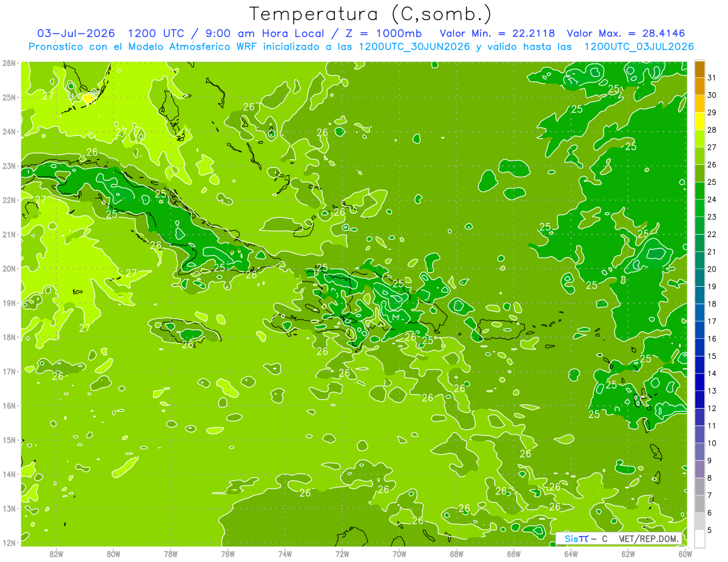Click the longitude label "66W"
The height and width of the screenshot is (562, 728).
[513, 554]
